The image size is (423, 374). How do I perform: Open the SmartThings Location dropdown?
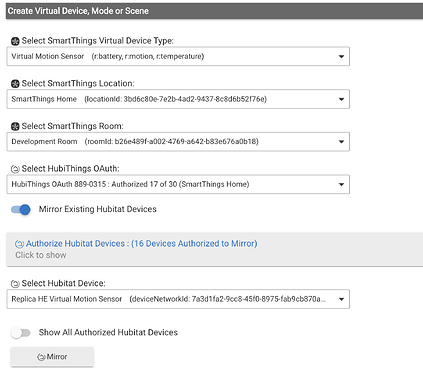[x=178, y=99]
